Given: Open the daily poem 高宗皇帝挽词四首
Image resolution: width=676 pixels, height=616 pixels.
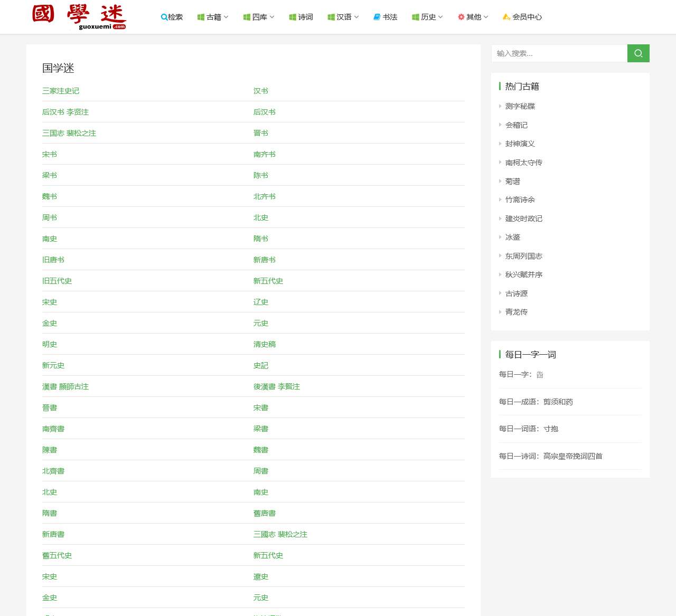Looking at the screenshot, I should pos(573,456).
